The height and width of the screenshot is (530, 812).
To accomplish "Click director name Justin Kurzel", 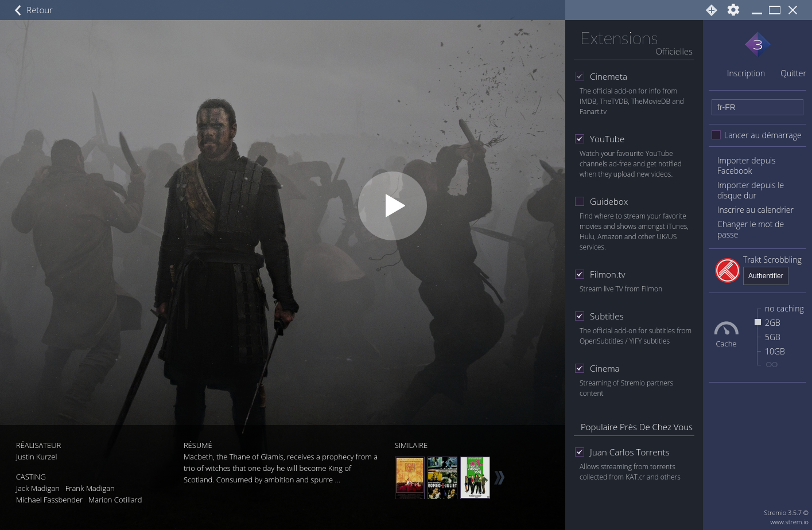I will 36,457.
